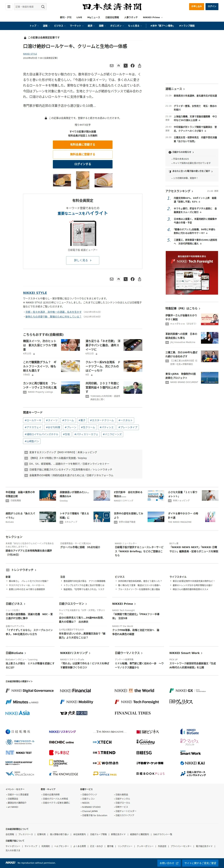Select the #パティシエ keyword tag
224x868 pixels.
coord(107,427)
